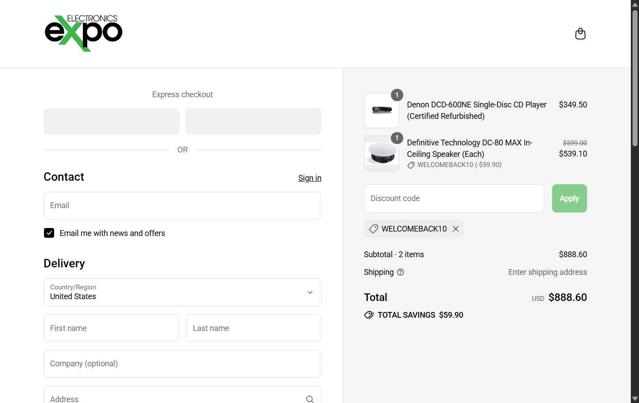Click the Definitive Technology speaker thumbnail
Image resolution: width=639 pixels, height=403 pixels.
[381, 153]
